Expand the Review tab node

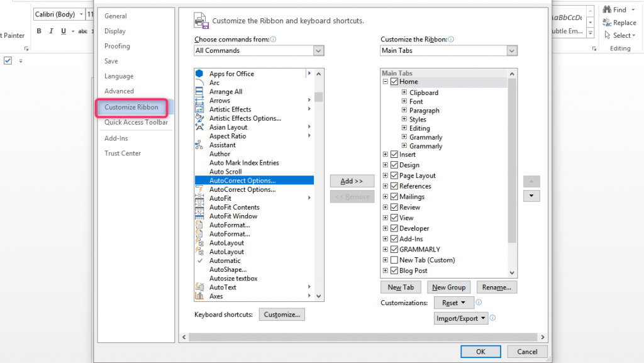386,207
